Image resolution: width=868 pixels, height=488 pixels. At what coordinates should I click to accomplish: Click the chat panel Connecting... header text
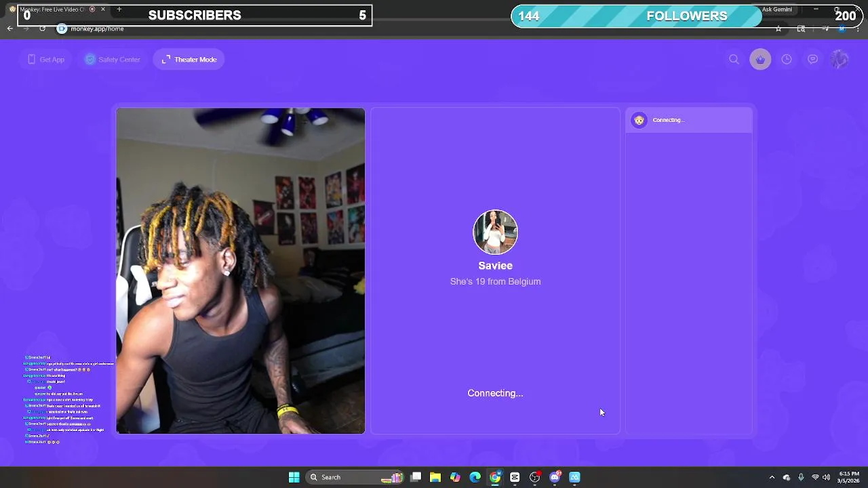point(669,120)
